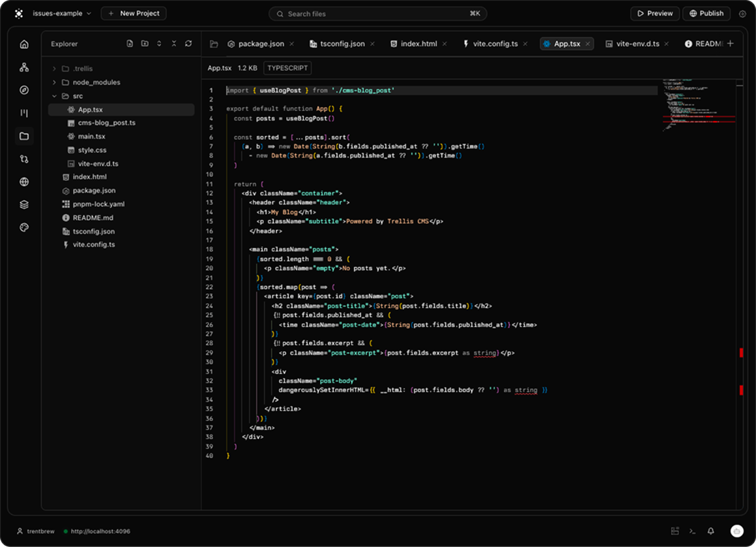Open the palette theme icon in sidebar

[24, 227]
